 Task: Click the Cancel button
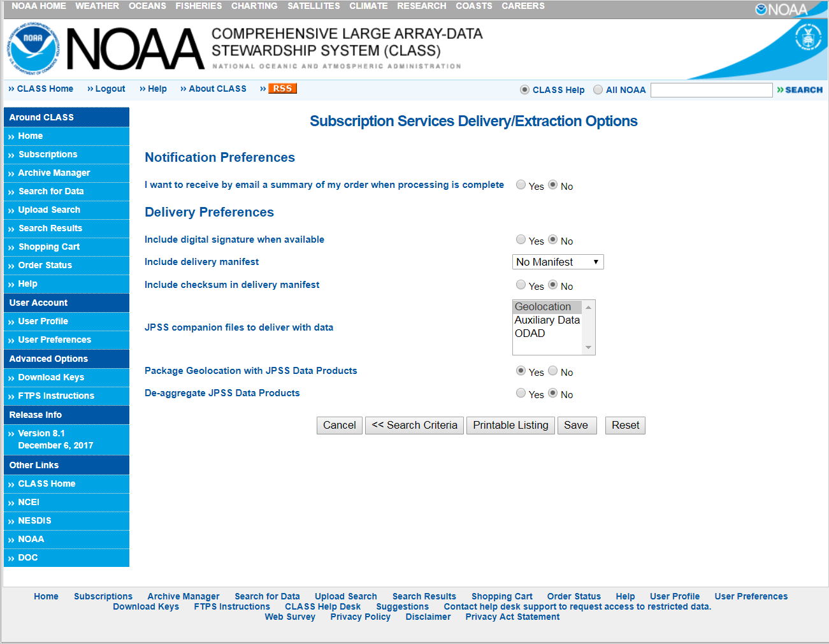pos(340,426)
